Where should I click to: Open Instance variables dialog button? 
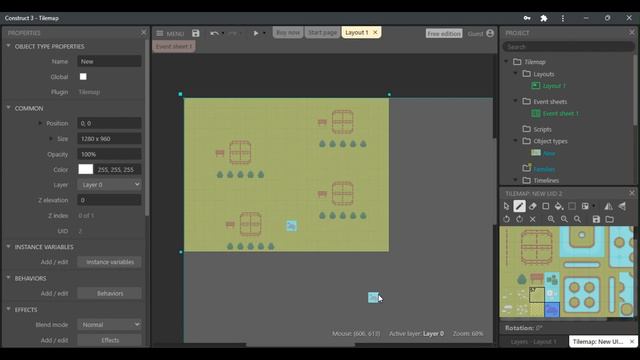coord(109,262)
